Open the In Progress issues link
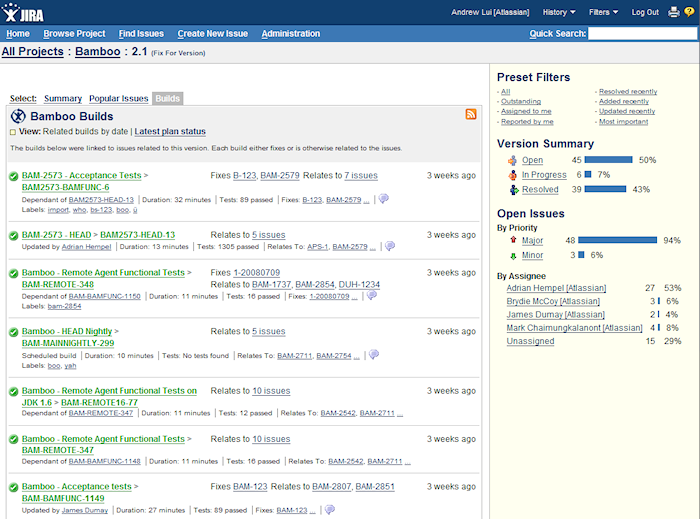This screenshot has height=519, width=700. pyautogui.click(x=544, y=175)
